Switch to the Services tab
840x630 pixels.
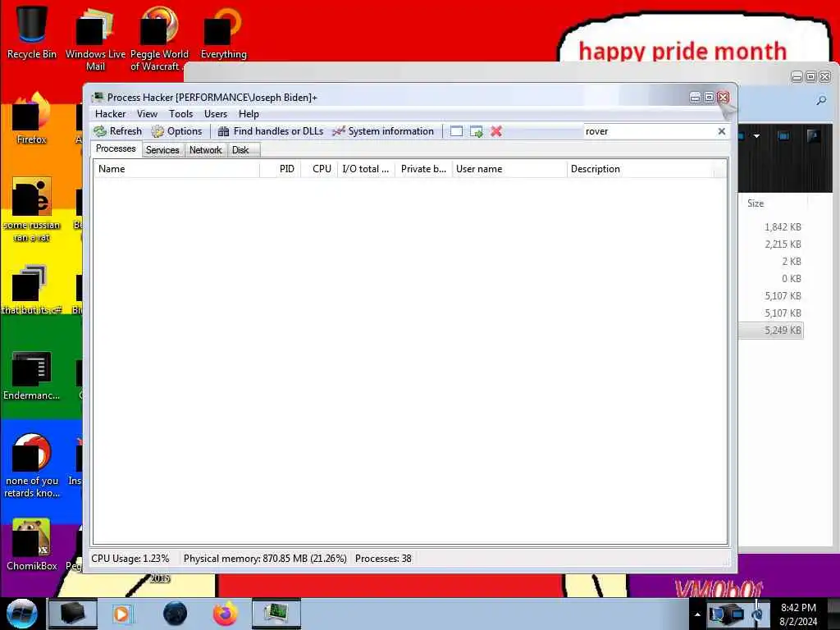point(162,150)
